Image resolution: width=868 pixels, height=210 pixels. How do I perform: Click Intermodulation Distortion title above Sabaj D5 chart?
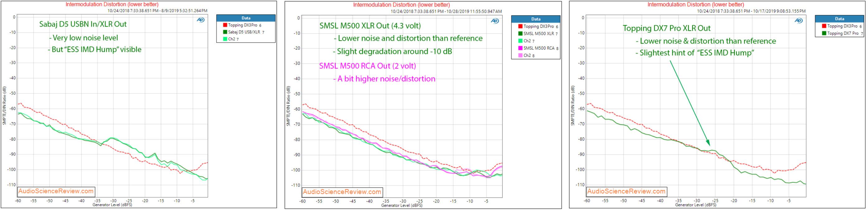tap(112, 4)
